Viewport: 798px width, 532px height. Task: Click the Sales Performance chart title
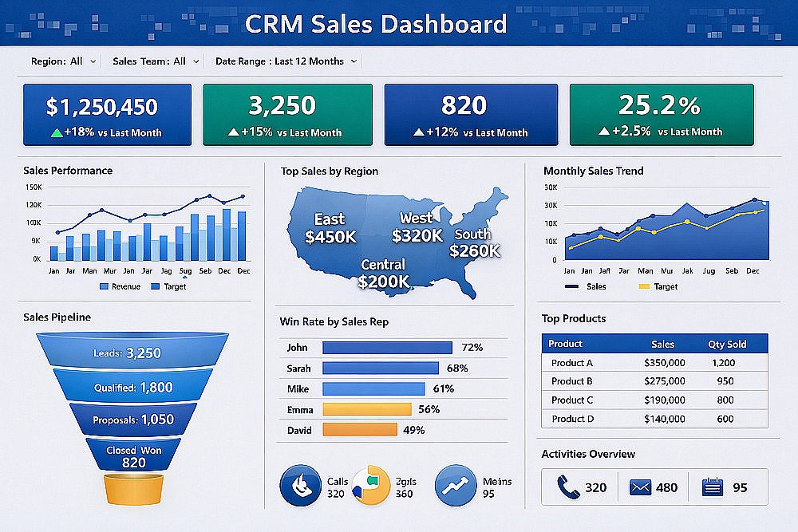point(68,171)
